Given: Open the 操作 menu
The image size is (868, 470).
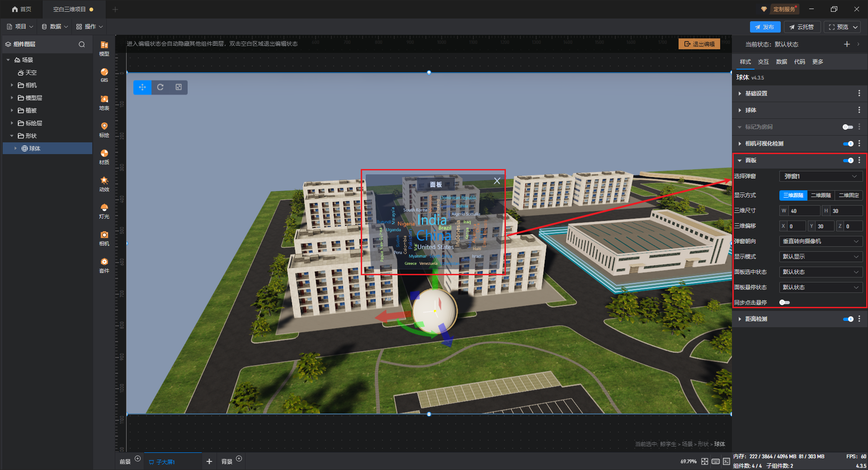Looking at the screenshot, I should pos(90,27).
